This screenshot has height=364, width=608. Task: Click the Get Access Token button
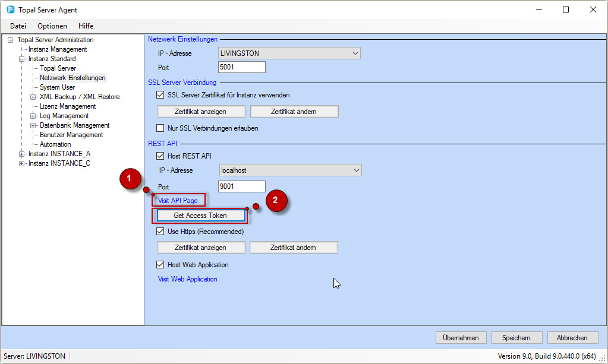(x=200, y=216)
